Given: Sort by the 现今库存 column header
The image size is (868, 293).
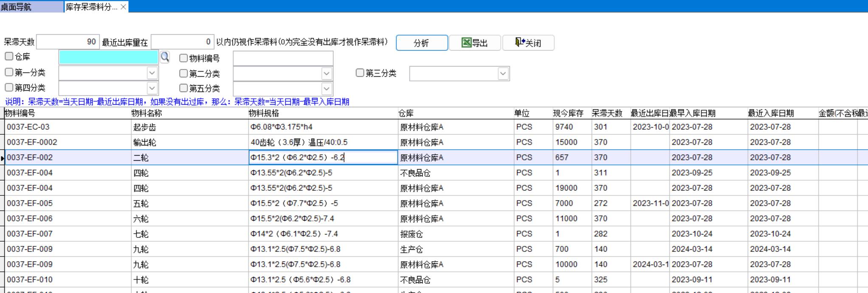Looking at the screenshot, I should [568, 113].
